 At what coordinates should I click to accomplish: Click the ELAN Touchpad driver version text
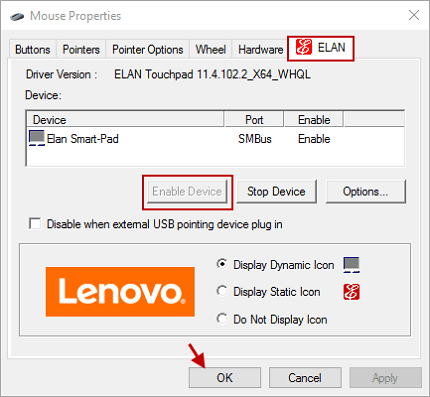[x=212, y=74]
